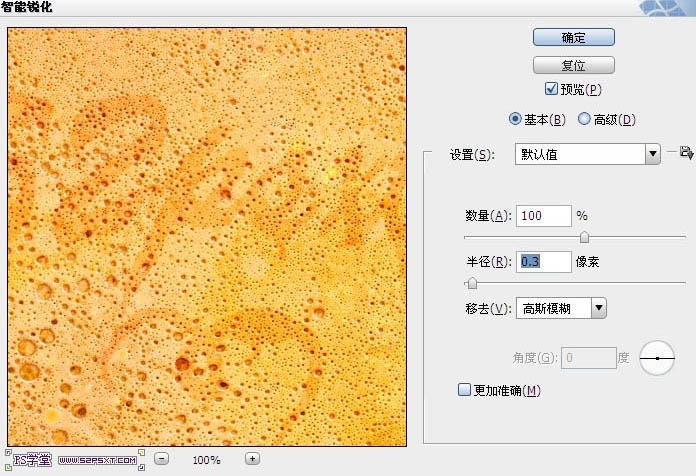Screen dimensions: 696x476
Task: Click the 100% zoom level label
Action: pyautogui.click(x=206, y=460)
